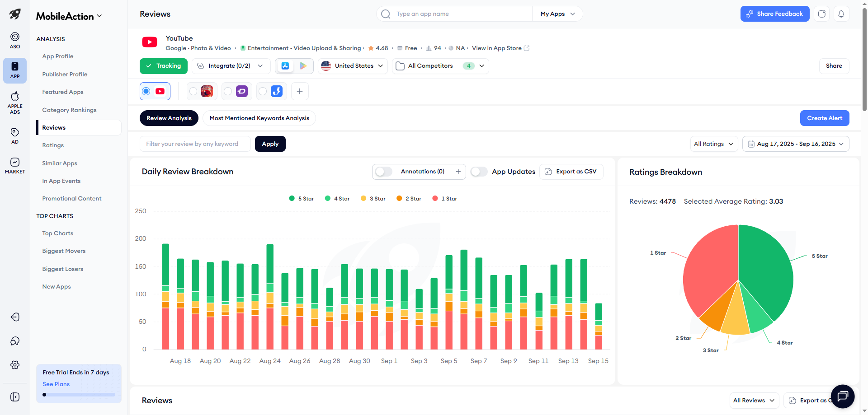Viewport: 868px width, 415px height.
Task: Expand the United States country dropdown
Action: [x=353, y=66]
